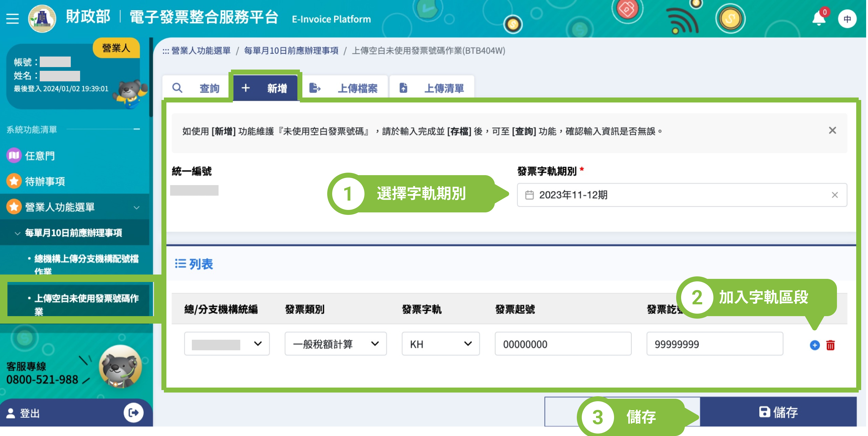The image size is (868, 436).
Task: Delete row using red trash icon
Action: click(830, 345)
